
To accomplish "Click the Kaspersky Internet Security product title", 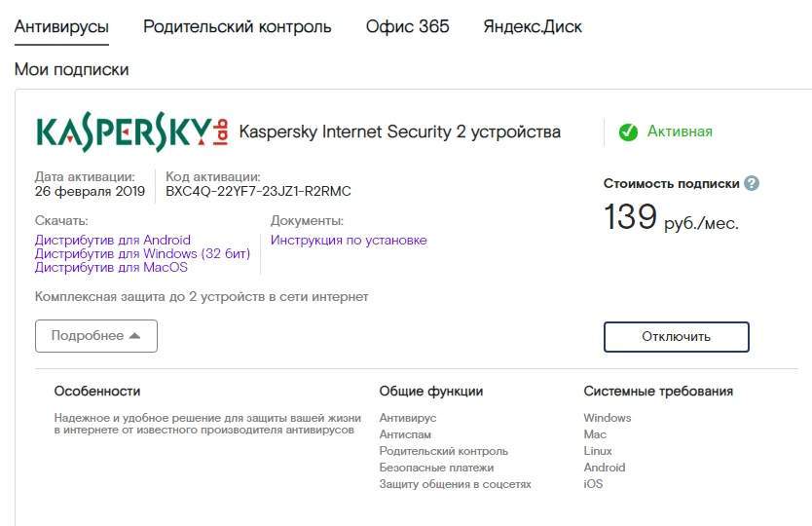I will 399,131.
